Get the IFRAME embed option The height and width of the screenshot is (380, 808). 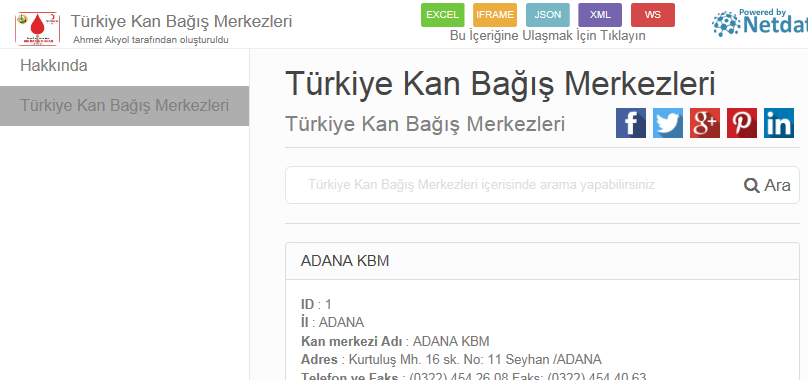pos(495,15)
